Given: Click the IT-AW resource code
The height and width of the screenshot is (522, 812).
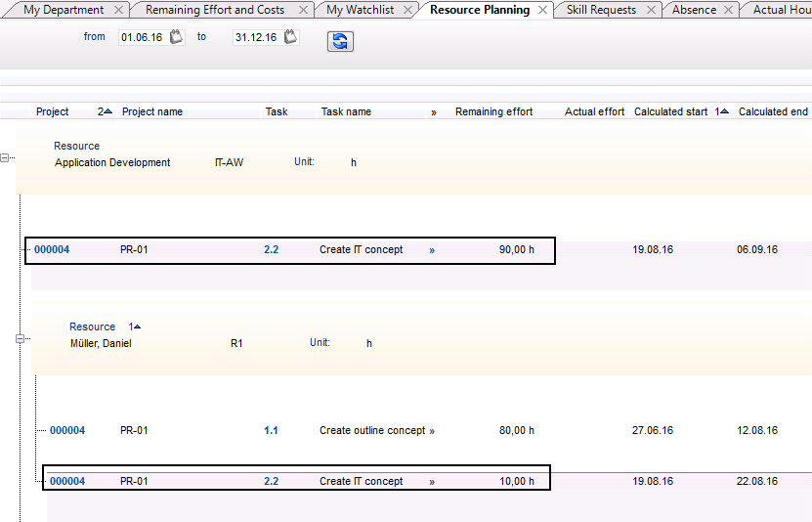Looking at the screenshot, I should [x=229, y=162].
